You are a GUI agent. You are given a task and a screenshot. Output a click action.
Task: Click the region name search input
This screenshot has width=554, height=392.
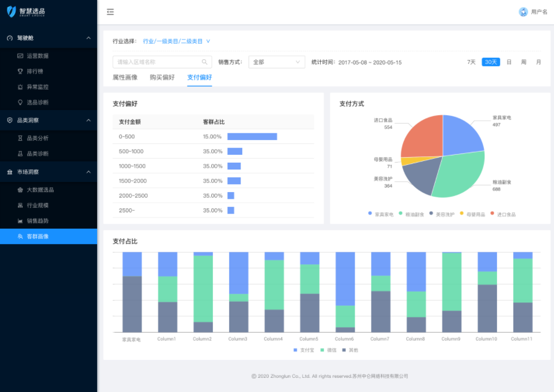click(157, 62)
